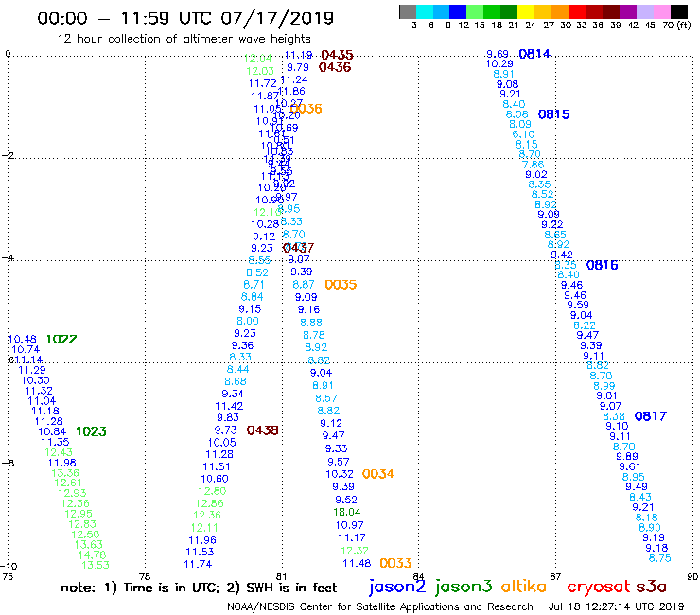Screen dimensions: 700x615
Task: Click the time marker '0817'
Action: pyautogui.click(x=651, y=416)
